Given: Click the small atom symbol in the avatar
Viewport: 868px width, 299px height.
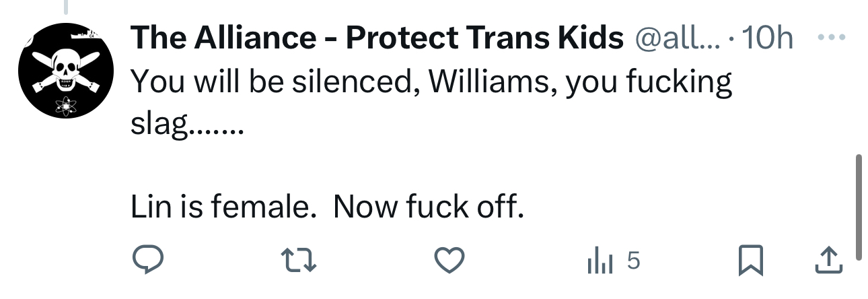Looking at the screenshot, I should [x=64, y=105].
